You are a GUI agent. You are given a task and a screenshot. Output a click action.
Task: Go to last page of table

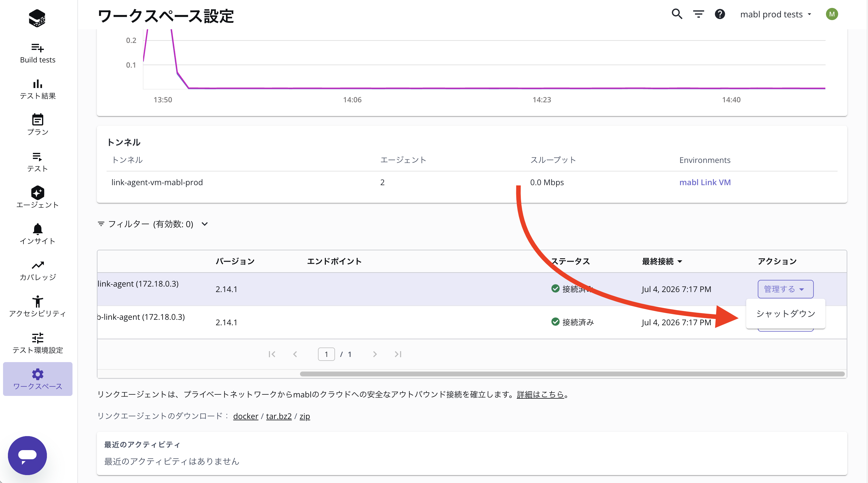pos(398,354)
